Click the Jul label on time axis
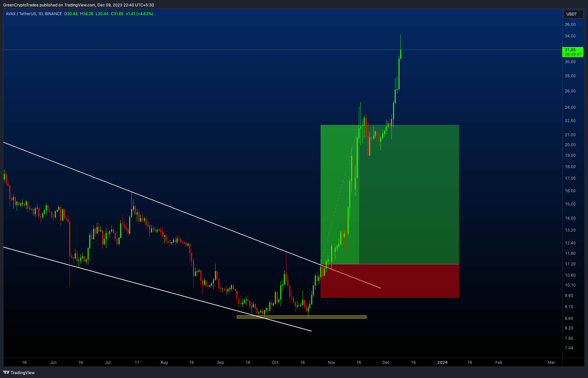Image resolution: width=588 pixels, height=378 pixels. 108,363
